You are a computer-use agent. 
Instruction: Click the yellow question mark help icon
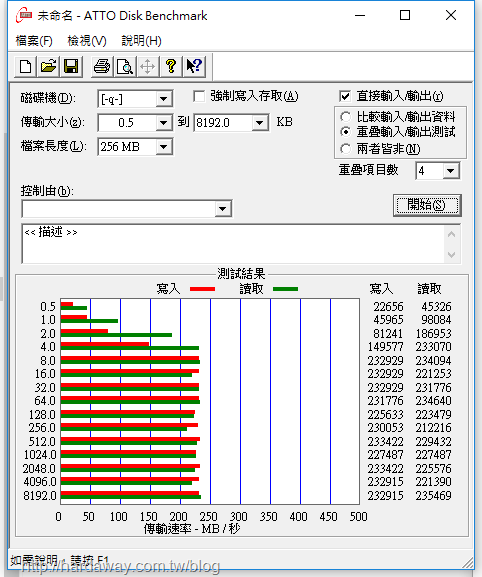[x=171, y=67]
